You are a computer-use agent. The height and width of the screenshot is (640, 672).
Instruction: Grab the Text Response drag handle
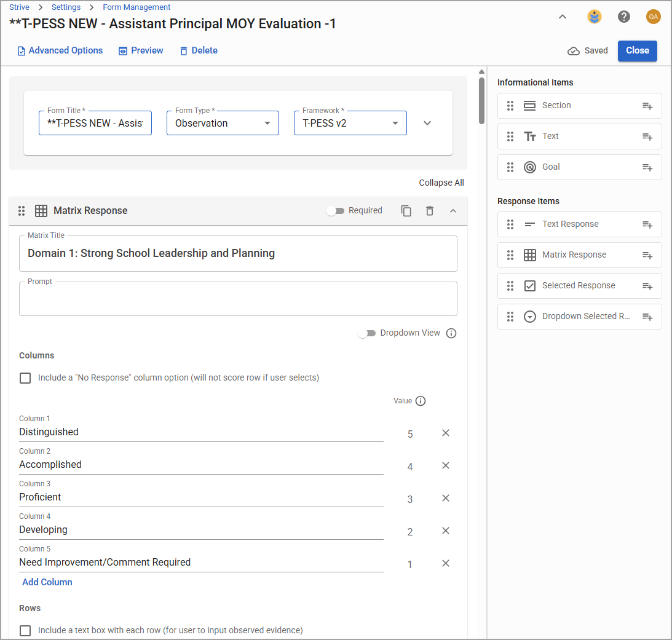[x=510, y=224]
